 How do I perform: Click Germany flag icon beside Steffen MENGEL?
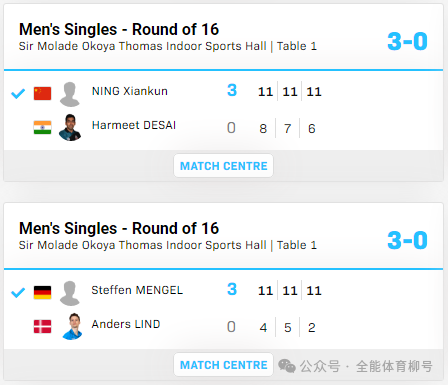click(42, 292)
